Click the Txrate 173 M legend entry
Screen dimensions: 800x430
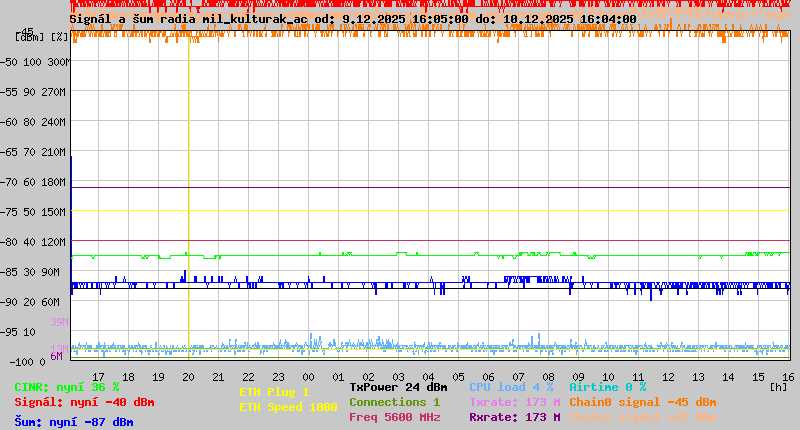coord(514,402)
